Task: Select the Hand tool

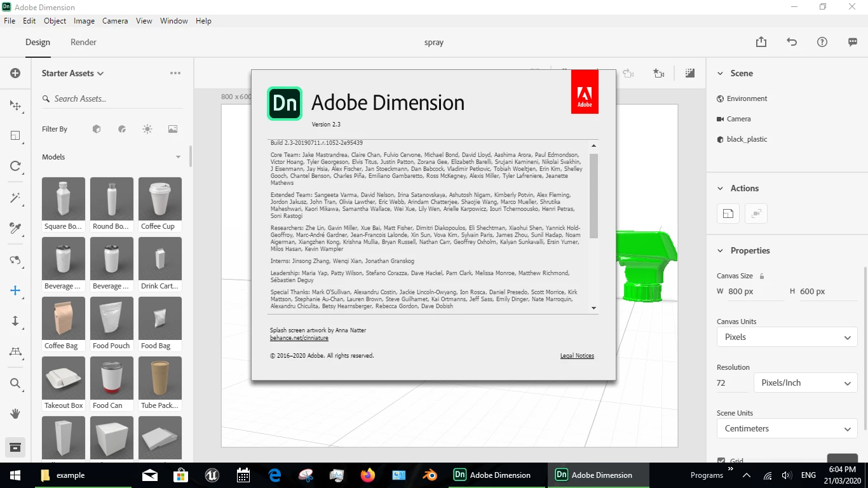Action: pyautogui.click(x=15, y=414)
